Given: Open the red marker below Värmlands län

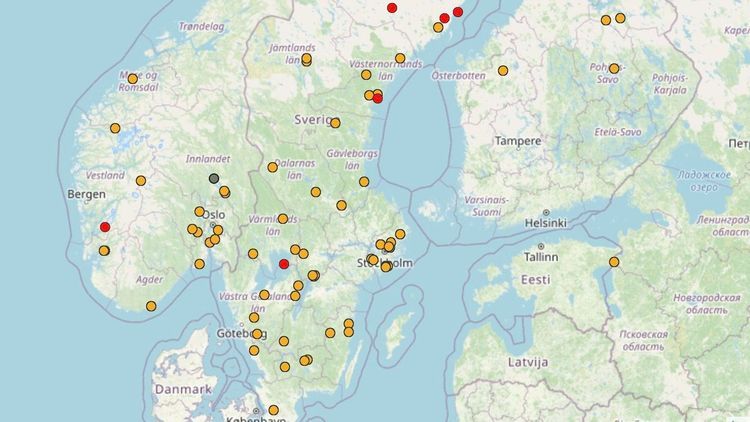Looking at the screenshot, I should pos(284,264).
